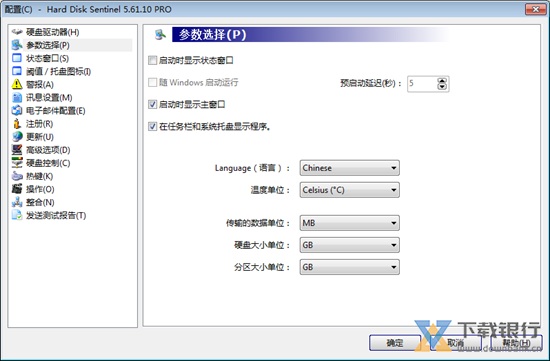
Task: Click the 讯息设置(M) icon
Action: coord(17,98)
